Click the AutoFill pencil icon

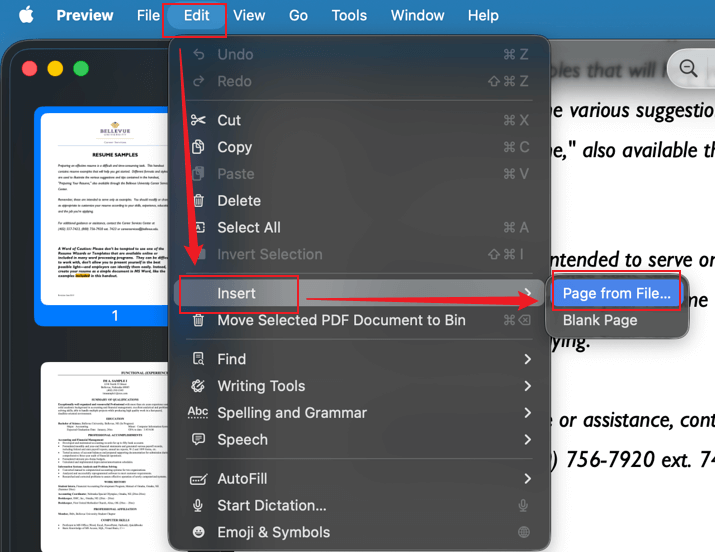[x=198, y=479]
